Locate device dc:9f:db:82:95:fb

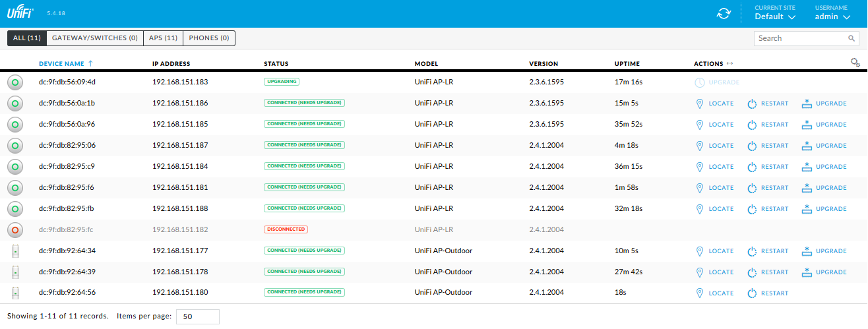[715, 209]
